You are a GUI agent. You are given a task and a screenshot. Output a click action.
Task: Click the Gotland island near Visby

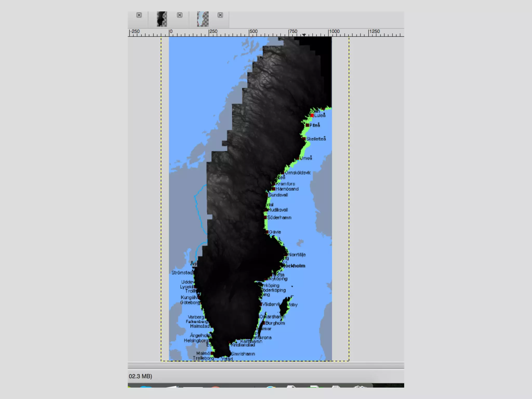(x=284, y=307)
